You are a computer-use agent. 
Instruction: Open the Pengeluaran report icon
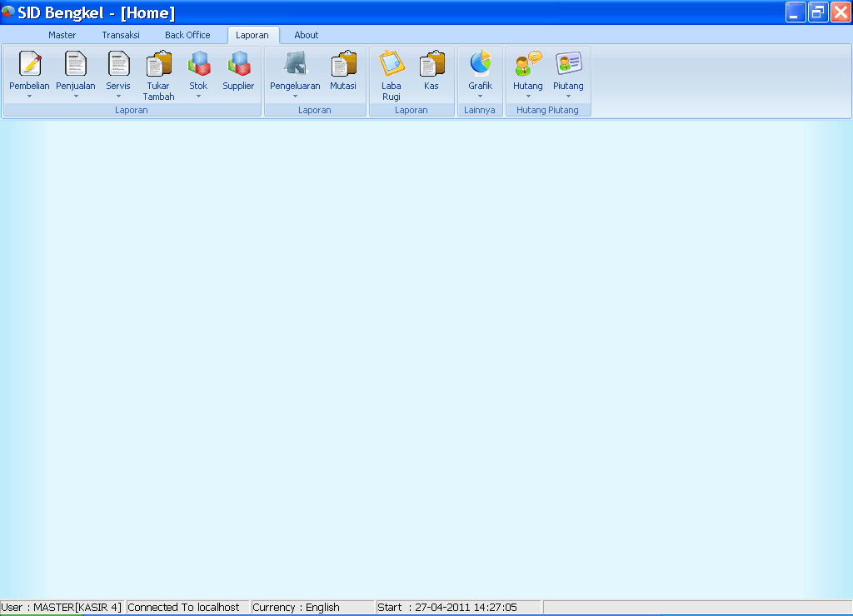point(295,67)
